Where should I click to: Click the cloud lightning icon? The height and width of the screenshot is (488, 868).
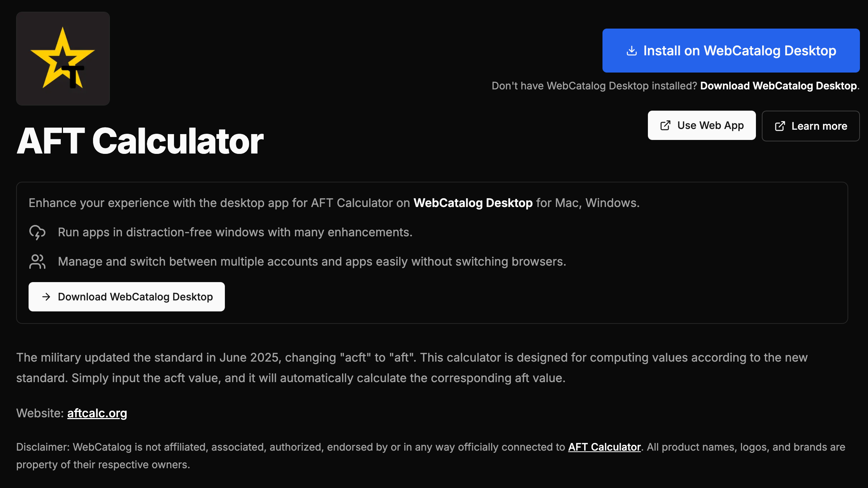(x=37, y=232)
